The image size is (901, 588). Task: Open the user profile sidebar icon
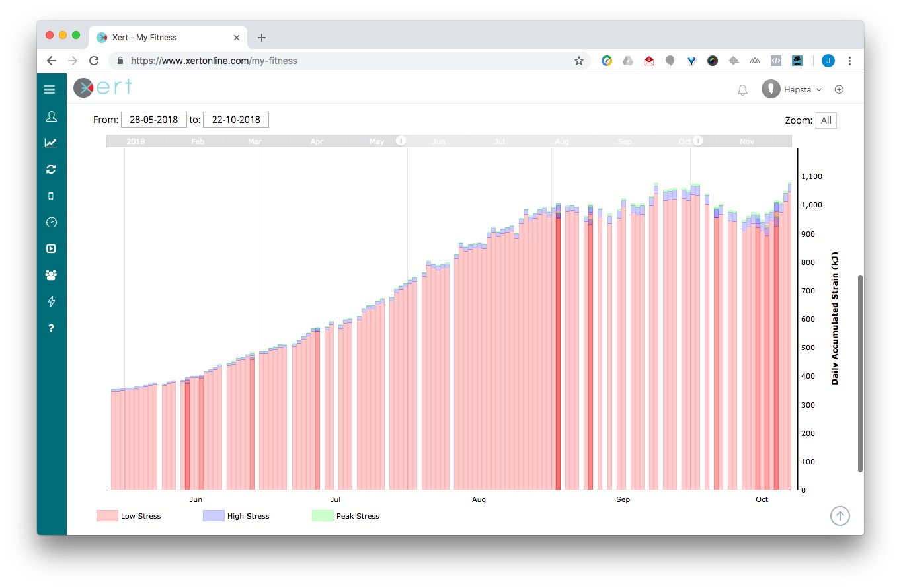[x=51, y=116]
